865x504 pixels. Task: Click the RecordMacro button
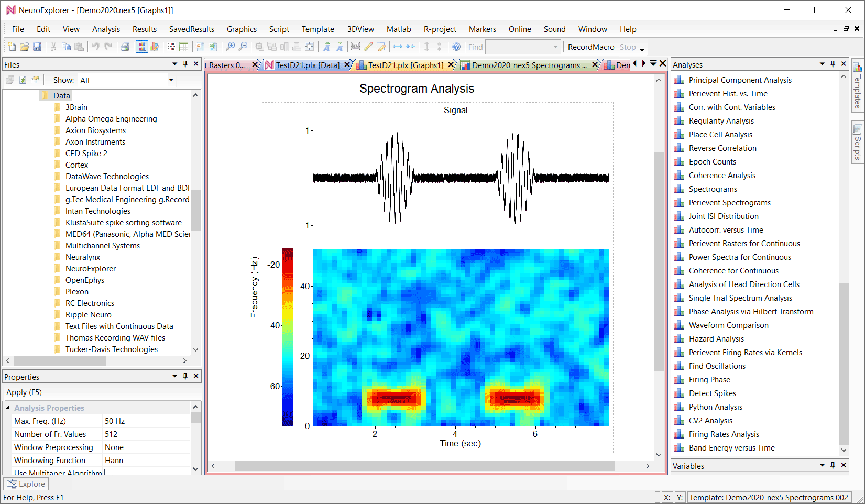(590, 47)
